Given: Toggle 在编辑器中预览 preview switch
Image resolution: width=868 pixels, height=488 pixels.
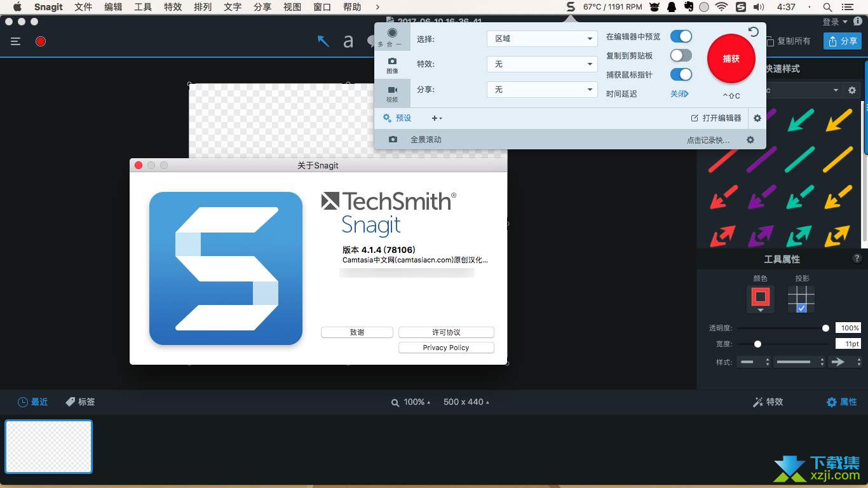Looking at the screenshot, I should 681,37.
